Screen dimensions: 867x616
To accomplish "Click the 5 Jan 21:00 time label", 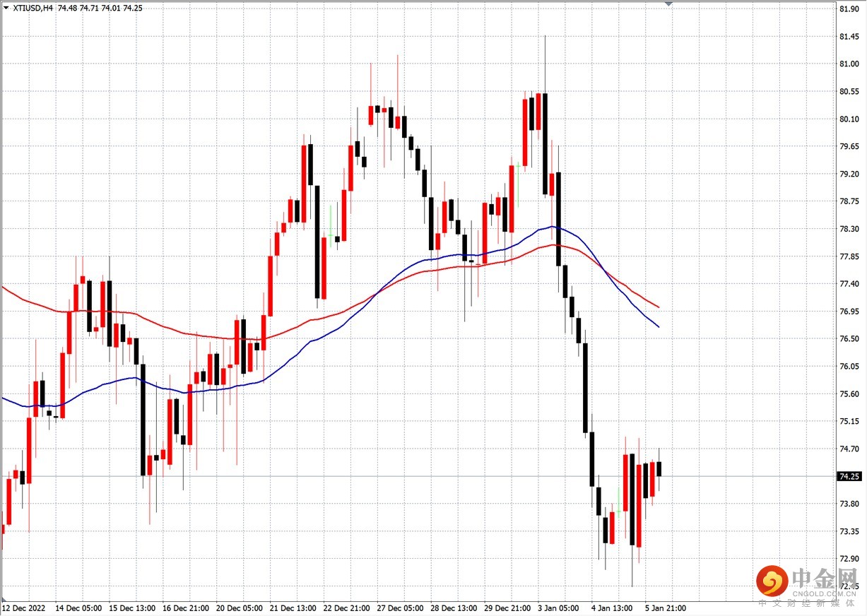I will [665, 608].
